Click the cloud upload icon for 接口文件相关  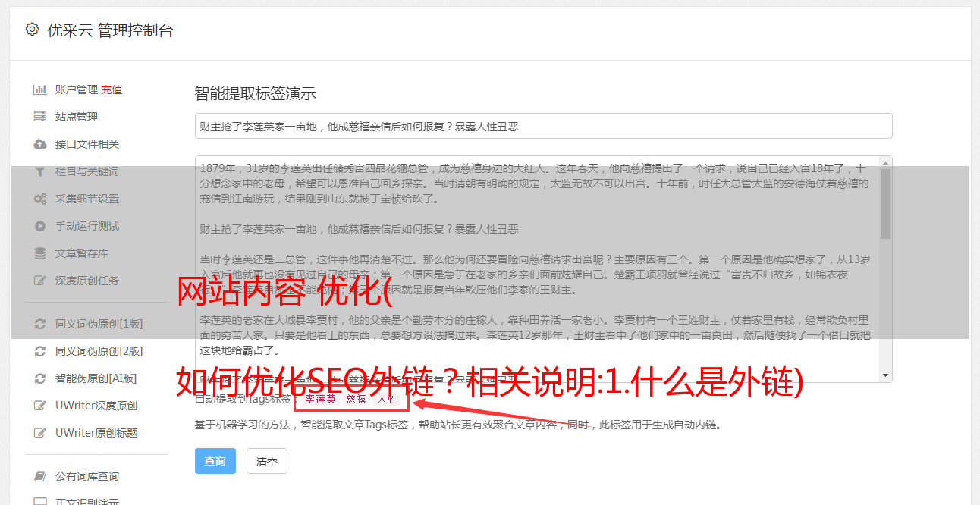point(40,144)
